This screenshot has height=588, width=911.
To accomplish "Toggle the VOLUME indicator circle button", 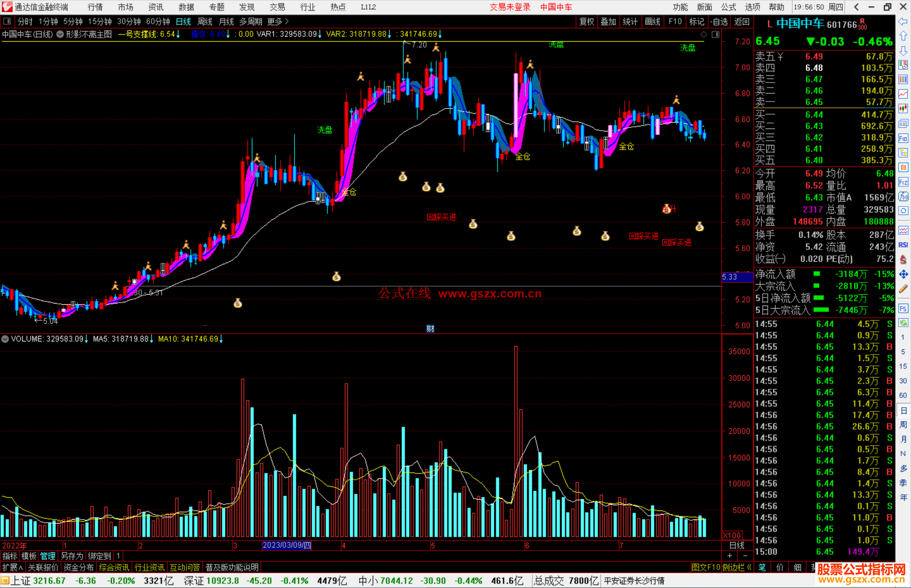I will 5,339.
